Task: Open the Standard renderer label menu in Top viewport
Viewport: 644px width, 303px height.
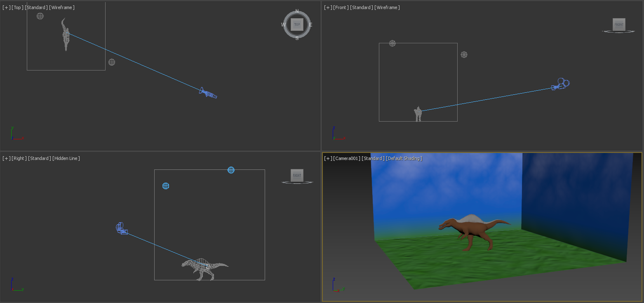Action: coord(35,7)
